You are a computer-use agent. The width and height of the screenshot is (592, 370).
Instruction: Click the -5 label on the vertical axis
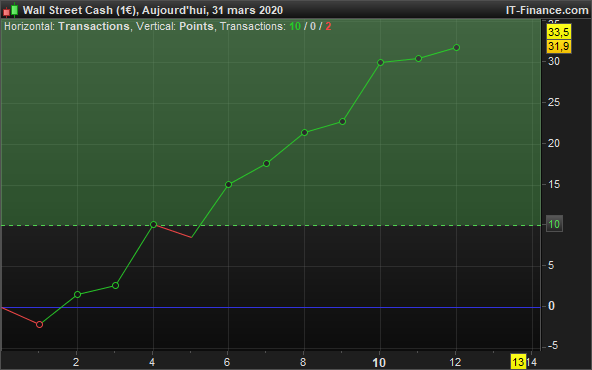click(x=552, y=345)
